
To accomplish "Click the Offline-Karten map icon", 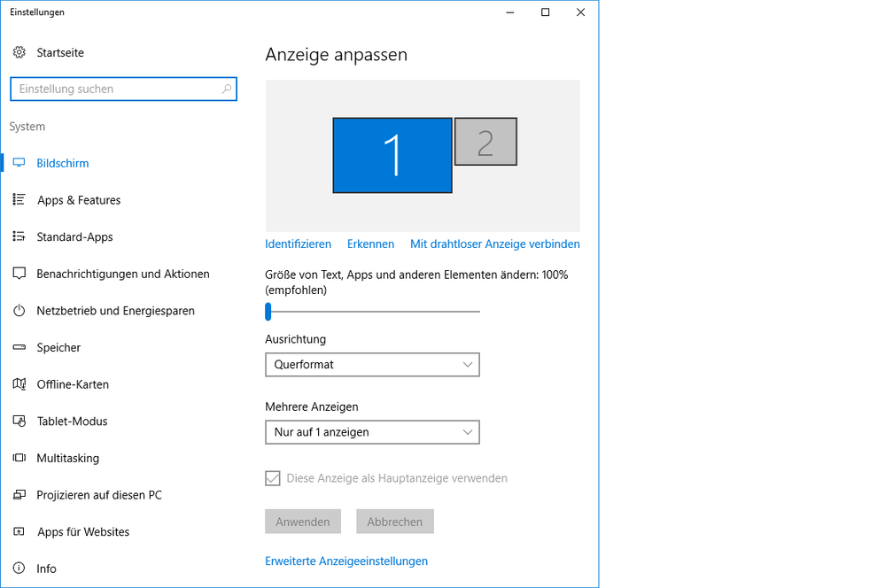I will coord(19,384).
